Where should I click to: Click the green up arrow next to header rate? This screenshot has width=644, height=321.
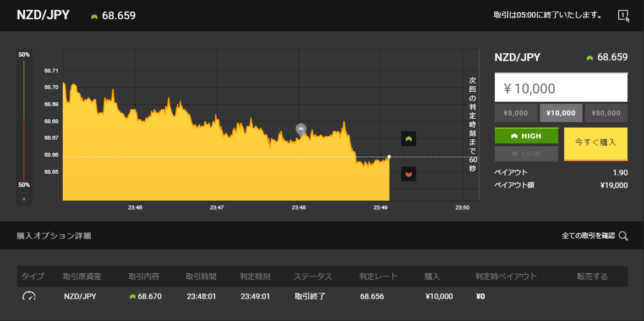point(95,16)
